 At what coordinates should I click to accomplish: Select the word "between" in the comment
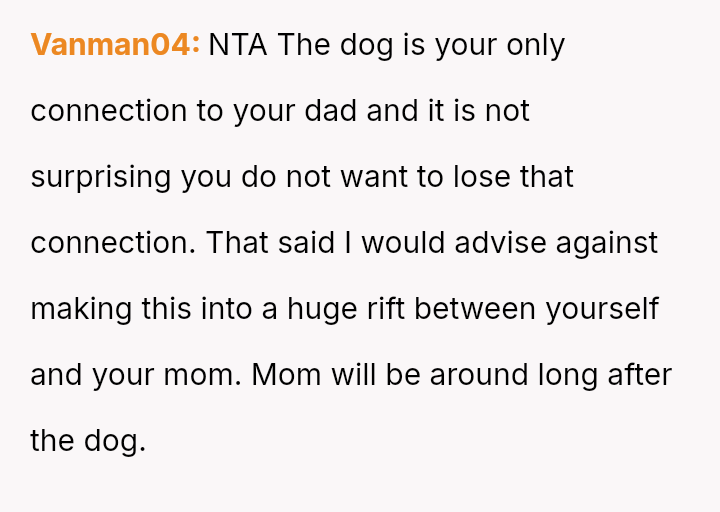coord(477,309)
